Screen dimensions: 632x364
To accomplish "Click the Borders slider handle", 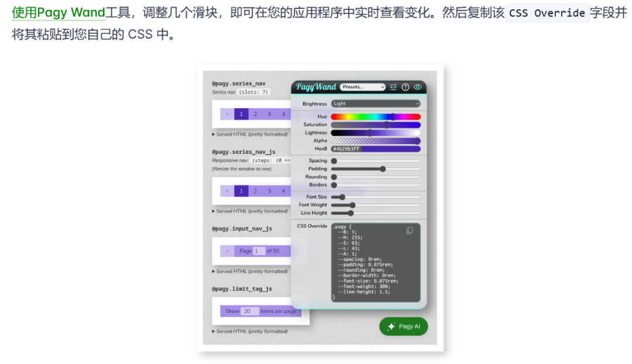I will [334, 185].
